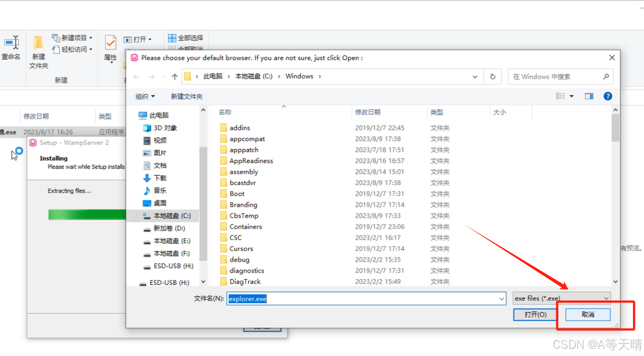
Task: Sort by Name (名称) column header
Action: tap(225, 112)
